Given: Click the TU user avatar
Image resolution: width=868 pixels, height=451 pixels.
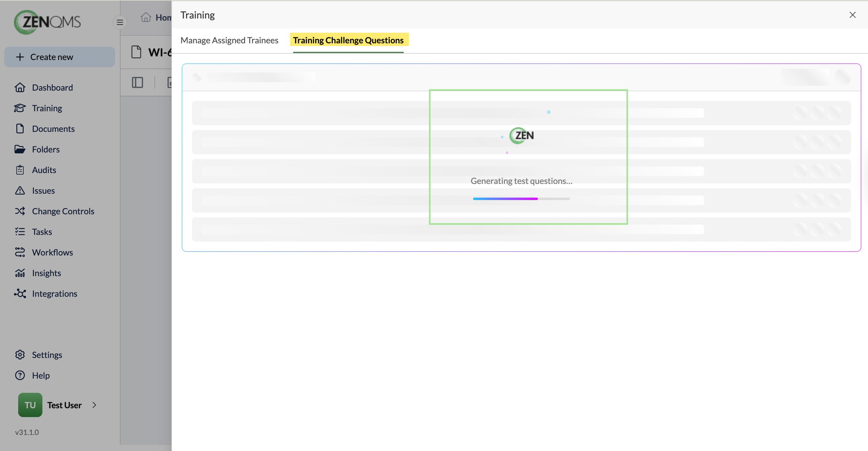Looking at the screenshot, I should click(30, 405).
